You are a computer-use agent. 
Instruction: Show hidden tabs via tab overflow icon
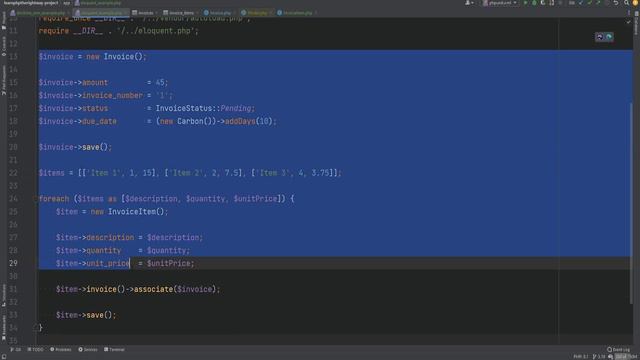[x=628, y=13]
